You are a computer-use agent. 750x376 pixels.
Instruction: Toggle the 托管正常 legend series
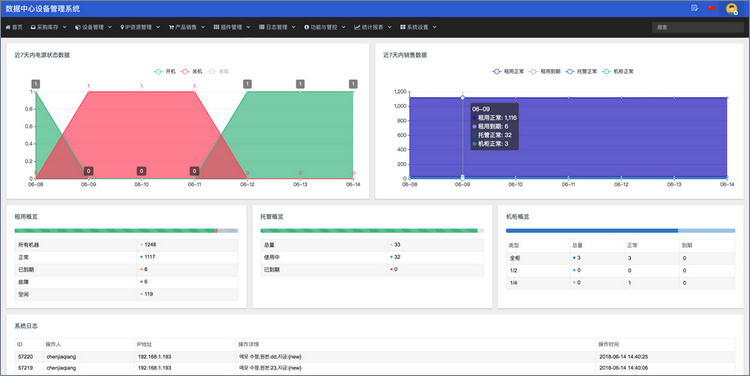pyautogui.click(x=581, y=71)
